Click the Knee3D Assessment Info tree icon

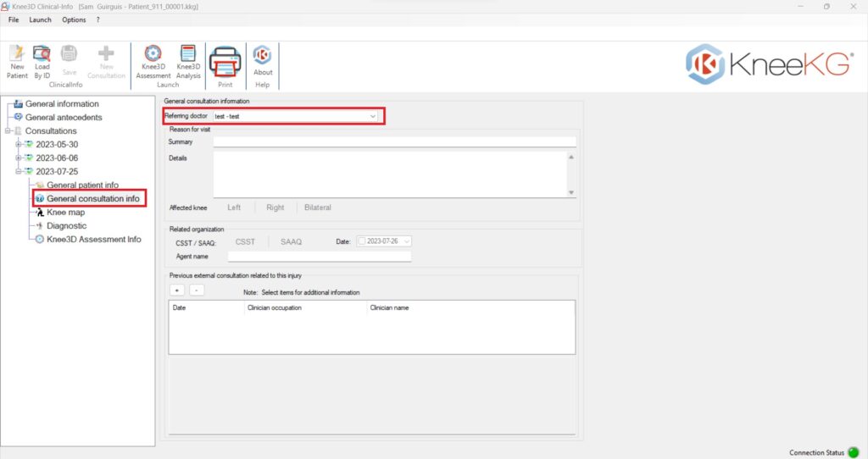coord(40,240)
